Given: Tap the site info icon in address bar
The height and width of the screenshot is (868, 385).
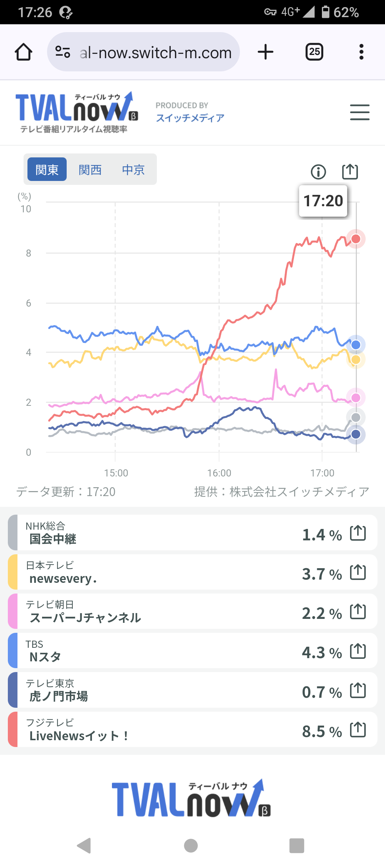Looking at the screenshot, I should (x=63, y=52).
